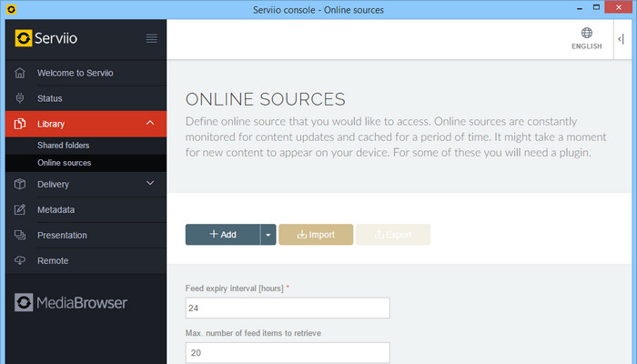This screenshot has height=364, width=637.
Task: Click the disabled Export button
Action: (x=393, y=235)
